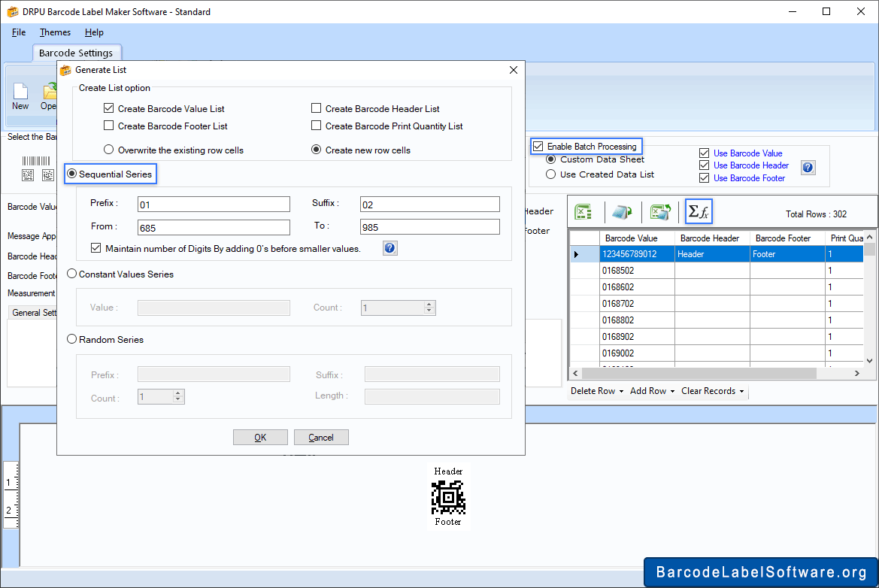The width and height of the screenshot is (879, 588).
Task: Click the Prefix input field with 01
Action: 214,205
